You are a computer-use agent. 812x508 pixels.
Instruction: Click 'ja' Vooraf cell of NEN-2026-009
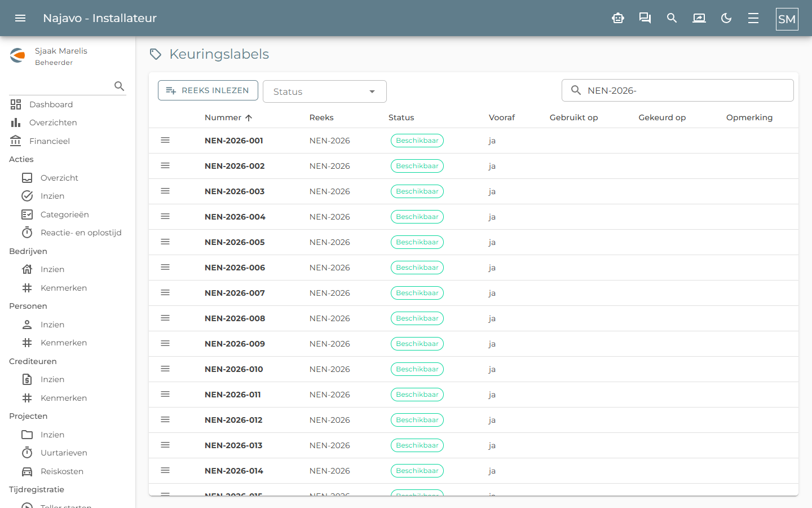[x=492, y=344]
